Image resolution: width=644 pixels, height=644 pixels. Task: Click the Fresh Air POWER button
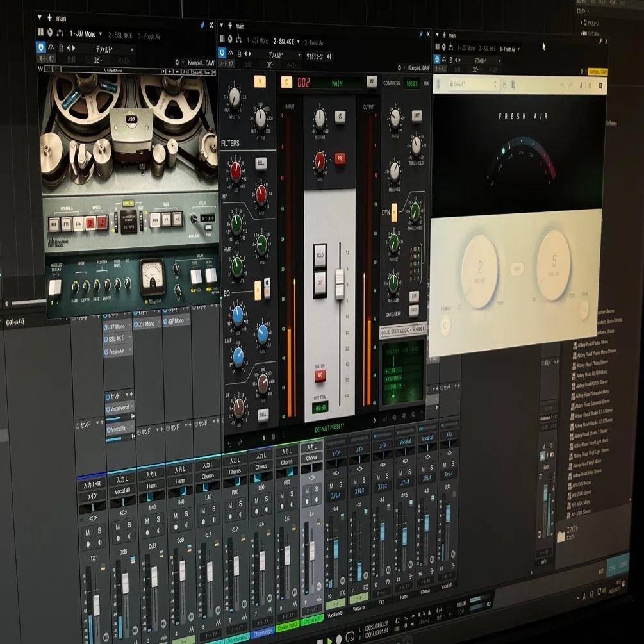pos(445,324)
